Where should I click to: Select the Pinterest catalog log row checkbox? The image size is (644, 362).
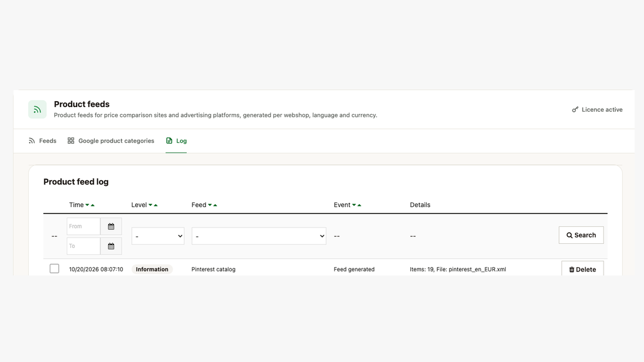[x=54, y=269]
